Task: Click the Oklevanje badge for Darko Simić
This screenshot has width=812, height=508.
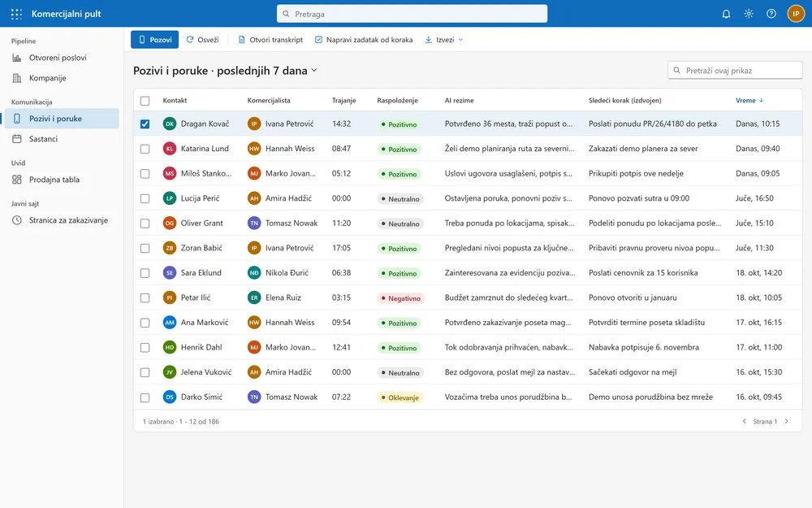Action: [400, 397]
